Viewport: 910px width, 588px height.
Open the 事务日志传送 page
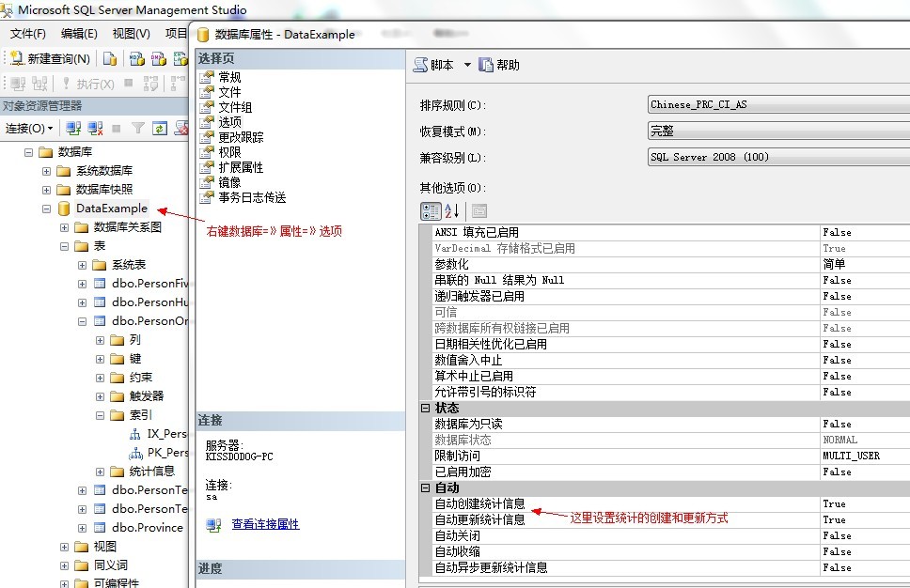[x=252, y=198]
